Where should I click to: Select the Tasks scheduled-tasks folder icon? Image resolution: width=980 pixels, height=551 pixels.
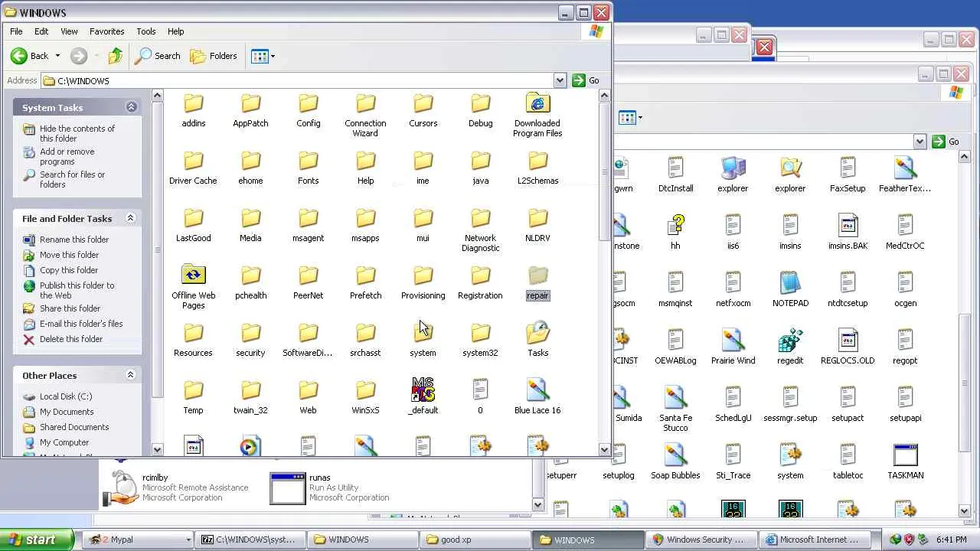537,334
